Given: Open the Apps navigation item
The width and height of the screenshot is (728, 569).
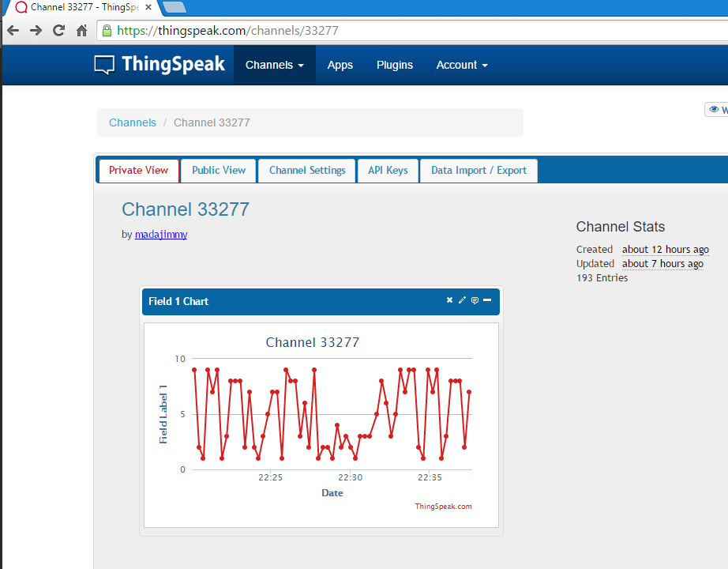Looking at the screenshot, I should 340,65.
